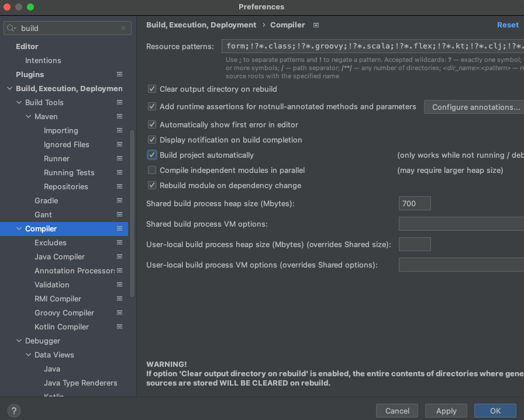Disable Clear output directory on rebuild
Image resolution: width=524 pixels, height=420 pixels.
[151, 89]
